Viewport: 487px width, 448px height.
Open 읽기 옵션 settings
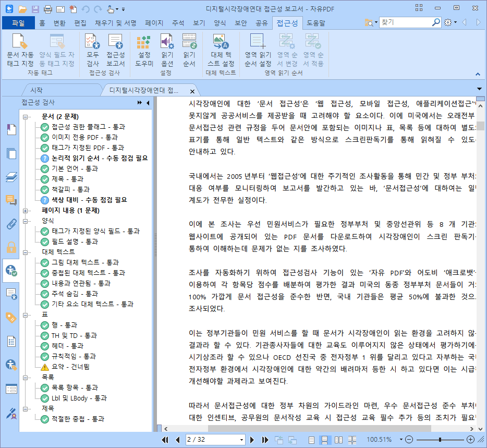click(x=167, y=51)
